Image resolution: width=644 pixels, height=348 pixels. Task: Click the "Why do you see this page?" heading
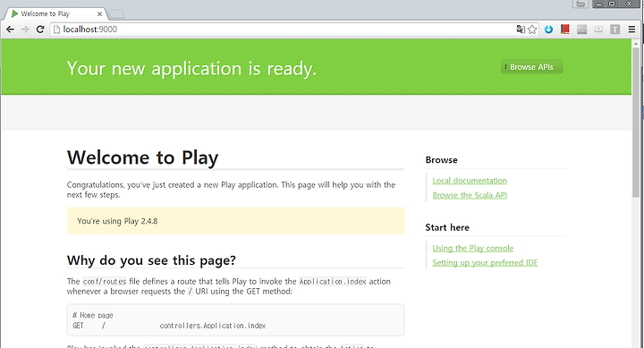(x=151, y=260)
